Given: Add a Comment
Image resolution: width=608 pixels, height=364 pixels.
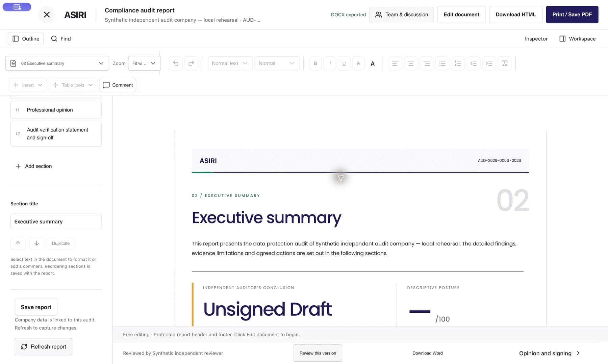Looking at the screenshot, I should pos(118,85).
